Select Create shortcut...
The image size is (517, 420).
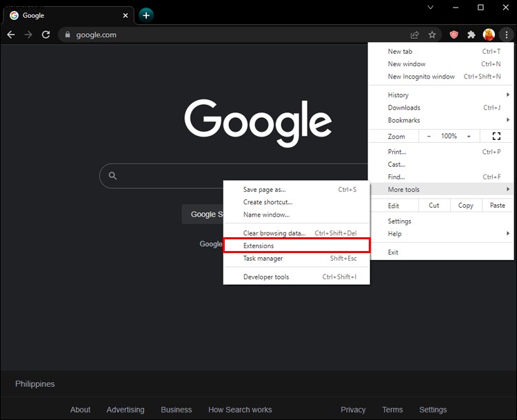(x=296, y=202)
